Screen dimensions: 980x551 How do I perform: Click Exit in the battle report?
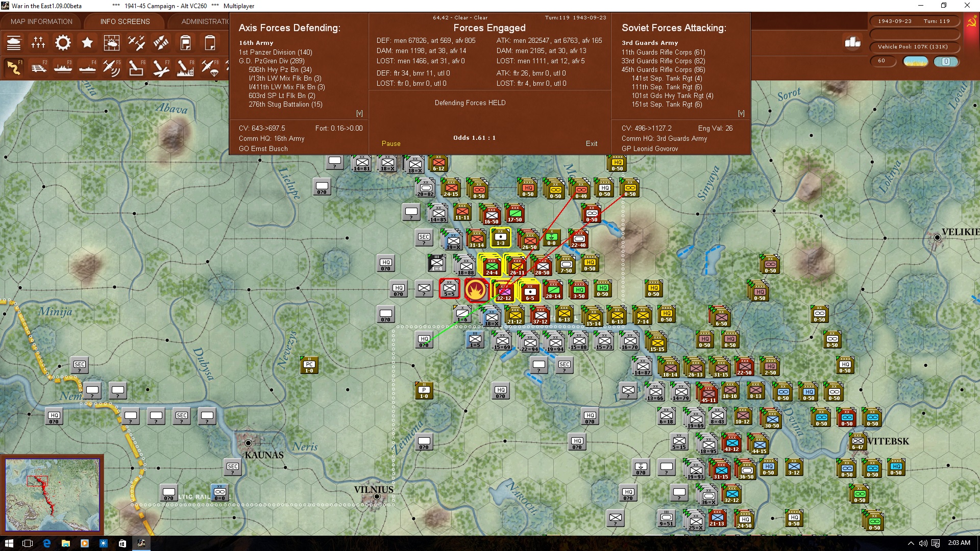[592, 143]
